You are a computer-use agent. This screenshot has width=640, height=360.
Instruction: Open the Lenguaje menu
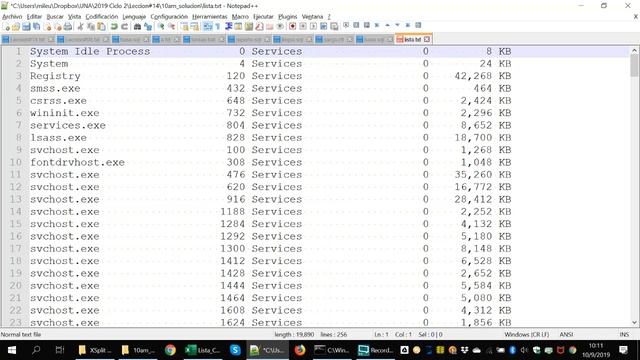134,17
